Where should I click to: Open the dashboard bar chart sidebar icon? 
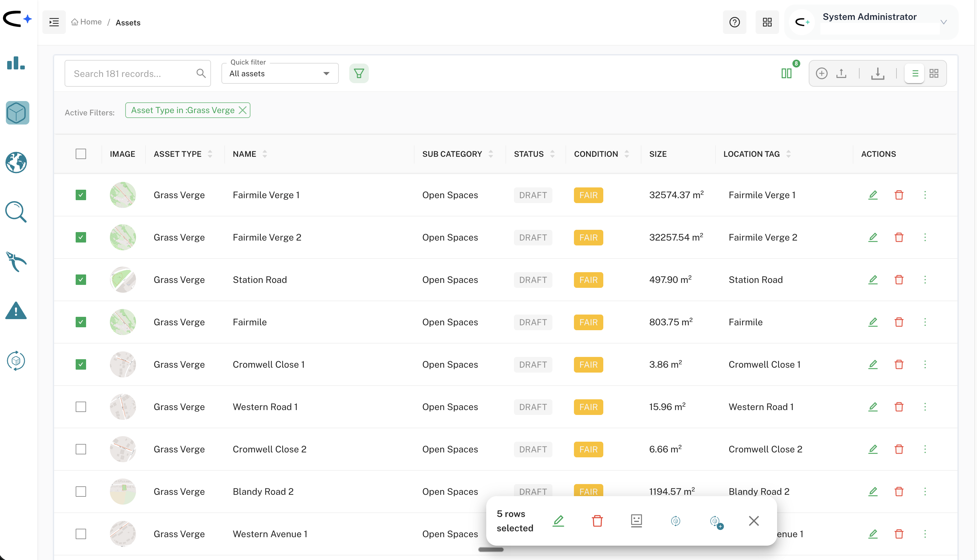[16, 63]
